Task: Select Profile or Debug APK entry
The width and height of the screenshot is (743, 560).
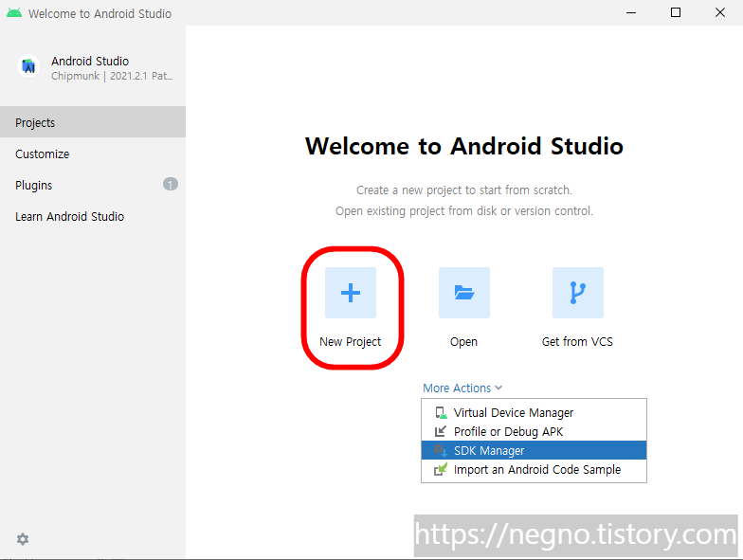Action: pyautogui.click(x=534, y=432)
